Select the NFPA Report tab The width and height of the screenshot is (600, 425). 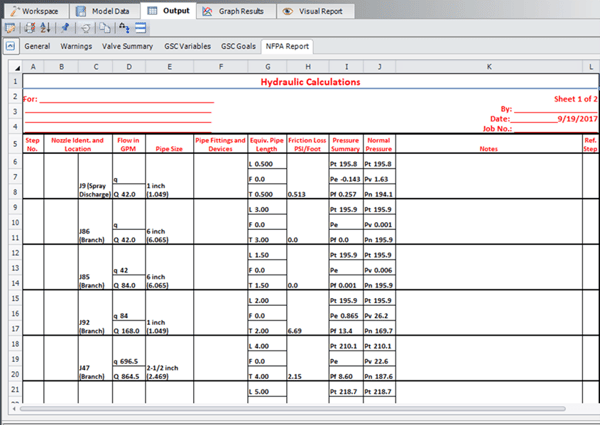287,46
